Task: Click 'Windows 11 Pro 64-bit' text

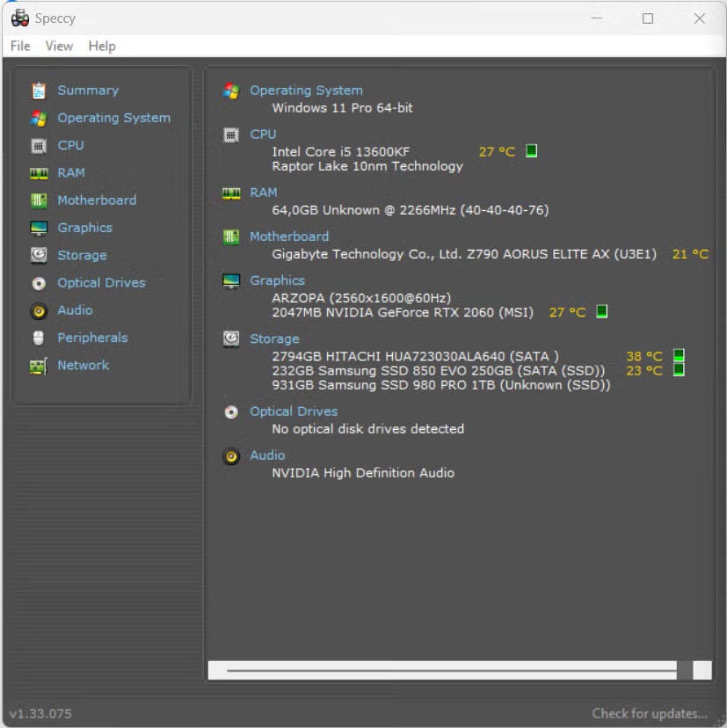Action: coord(342,108)
